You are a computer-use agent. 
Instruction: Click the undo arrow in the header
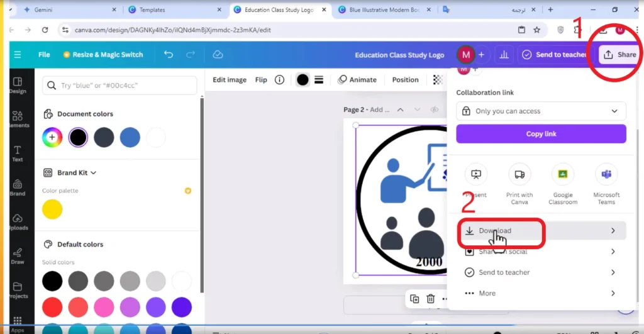[x=169, y=54]
